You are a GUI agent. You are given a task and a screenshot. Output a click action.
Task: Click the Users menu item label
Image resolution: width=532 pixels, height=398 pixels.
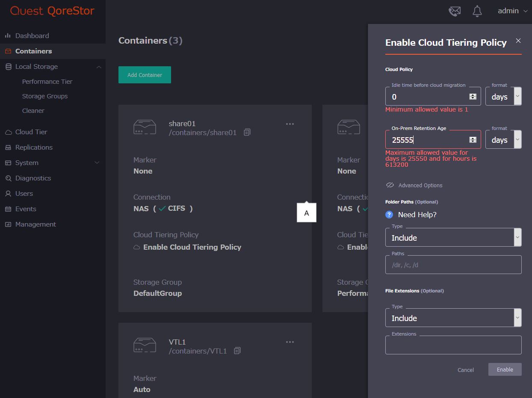(x=24, y=194)
